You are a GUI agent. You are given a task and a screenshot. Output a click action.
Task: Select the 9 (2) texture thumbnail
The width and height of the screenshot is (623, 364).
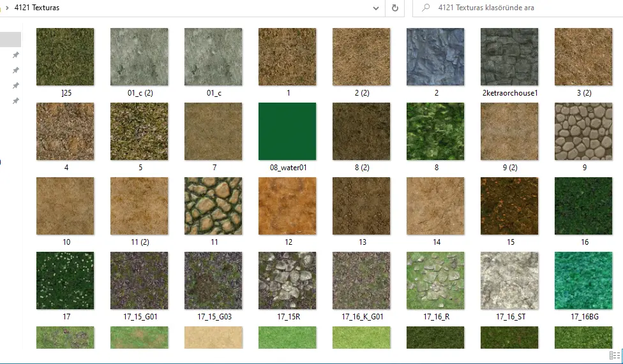509,131
